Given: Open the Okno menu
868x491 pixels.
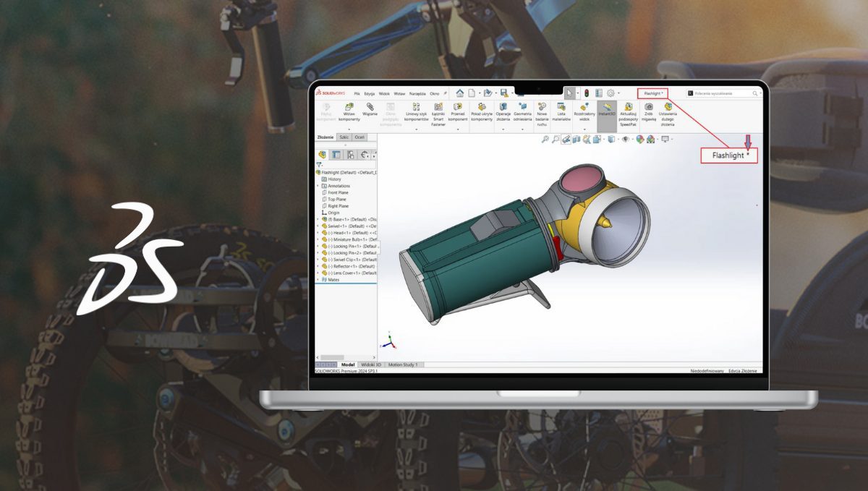Looking at the screenshot, I should pos(435,94).
